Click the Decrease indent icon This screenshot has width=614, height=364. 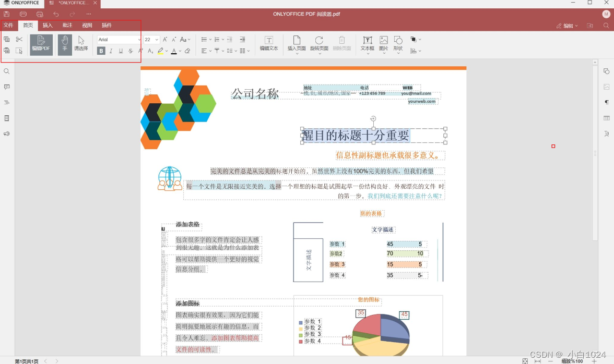(x=230, y=40)
